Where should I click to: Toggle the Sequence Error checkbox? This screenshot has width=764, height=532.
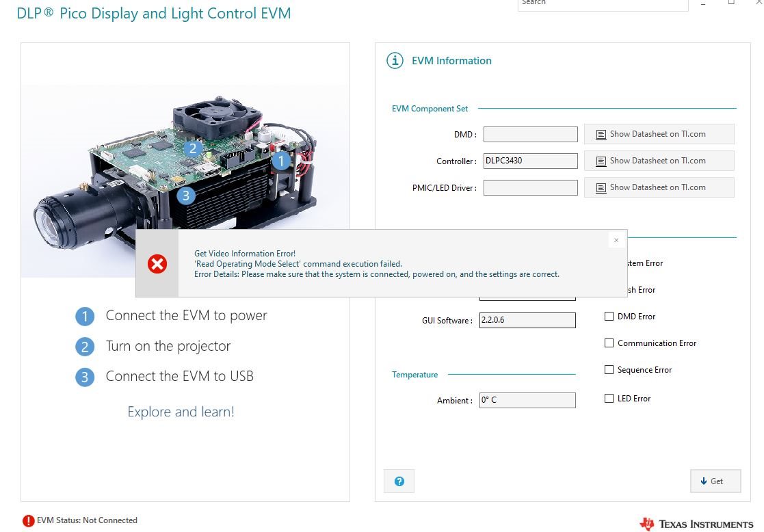pyautogui.click(x=609, y=370)
